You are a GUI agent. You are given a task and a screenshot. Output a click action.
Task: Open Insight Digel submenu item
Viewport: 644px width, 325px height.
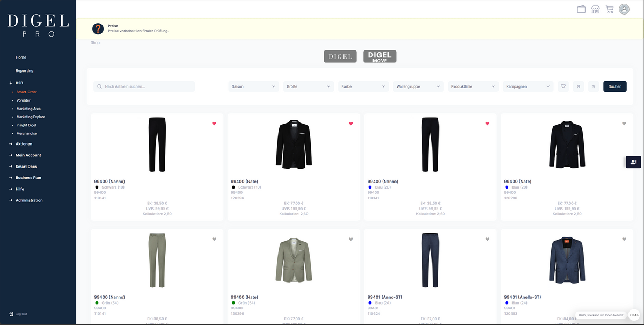[26, 125]
